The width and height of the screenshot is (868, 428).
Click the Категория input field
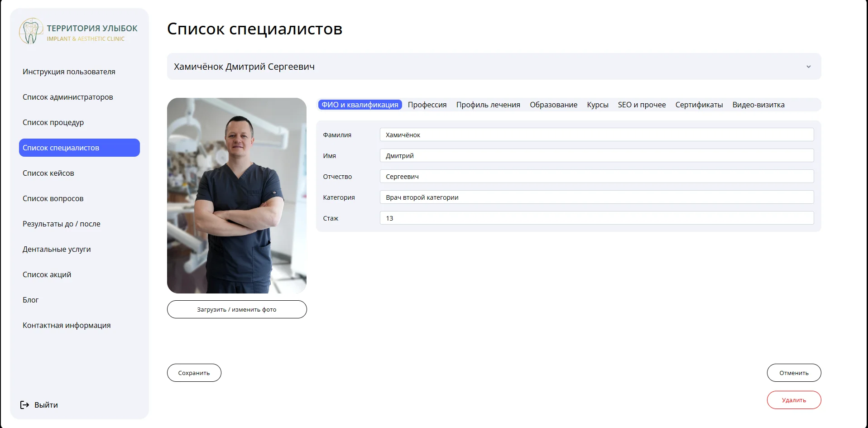pos(596,197)
